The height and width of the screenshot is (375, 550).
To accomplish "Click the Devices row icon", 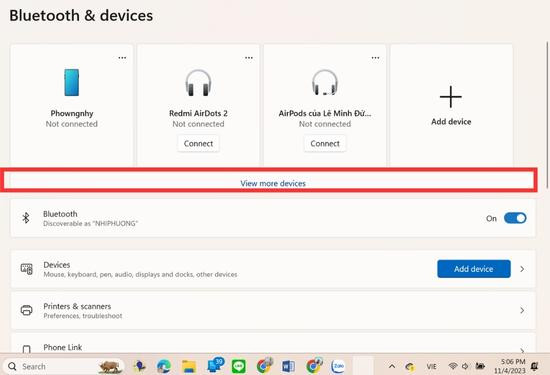I will click(x=27, y=269).
